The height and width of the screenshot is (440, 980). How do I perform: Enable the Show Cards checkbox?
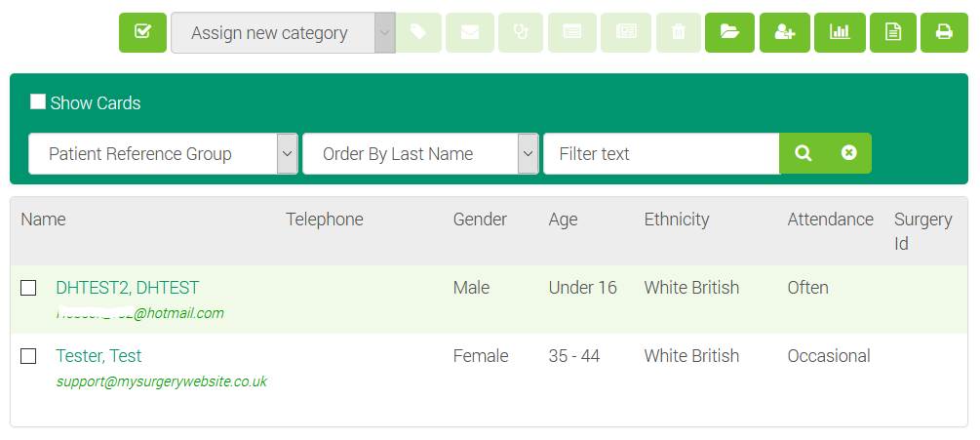tap(38, 102)
